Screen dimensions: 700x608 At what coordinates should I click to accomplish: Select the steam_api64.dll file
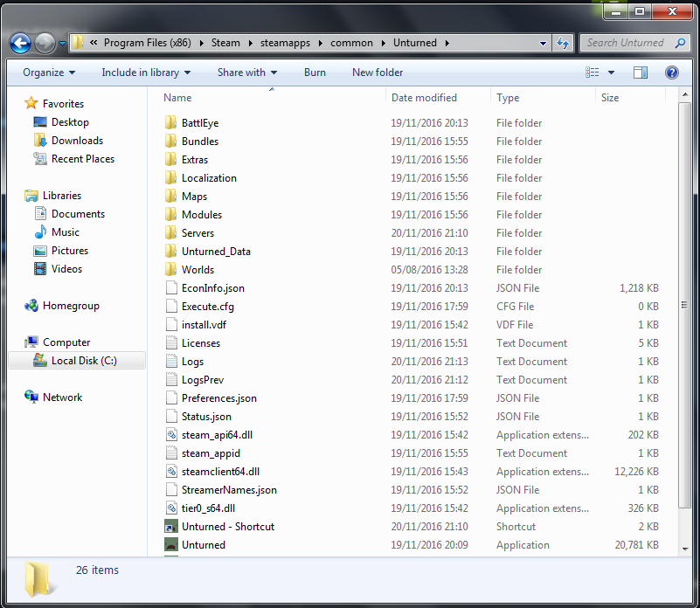(217, 434)
